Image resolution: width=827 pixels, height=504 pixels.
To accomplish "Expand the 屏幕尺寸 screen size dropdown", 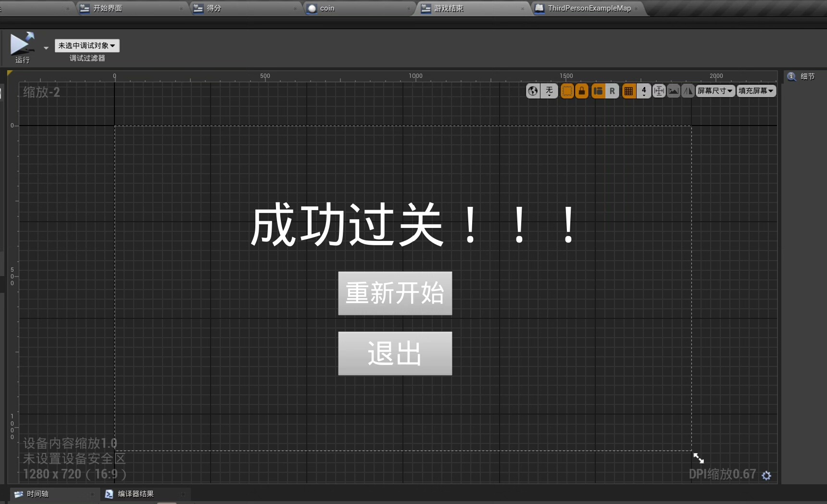I will [715, 91].
